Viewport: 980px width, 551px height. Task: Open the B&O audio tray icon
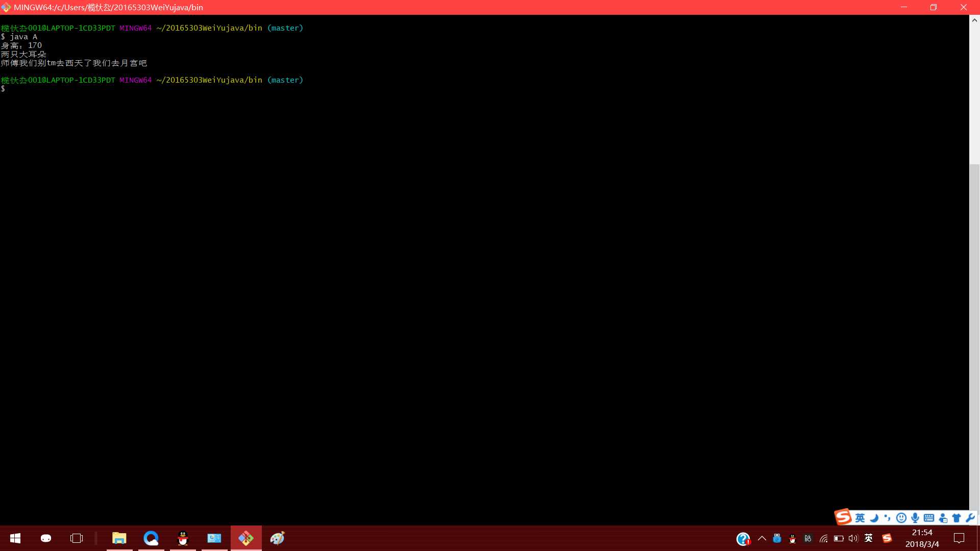807,538
